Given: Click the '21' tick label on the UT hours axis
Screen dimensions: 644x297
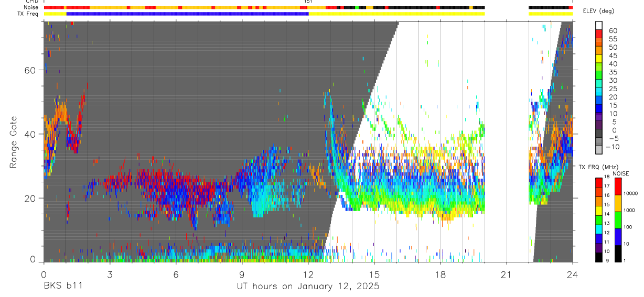Looking at the screenshot, I should 507,274.
